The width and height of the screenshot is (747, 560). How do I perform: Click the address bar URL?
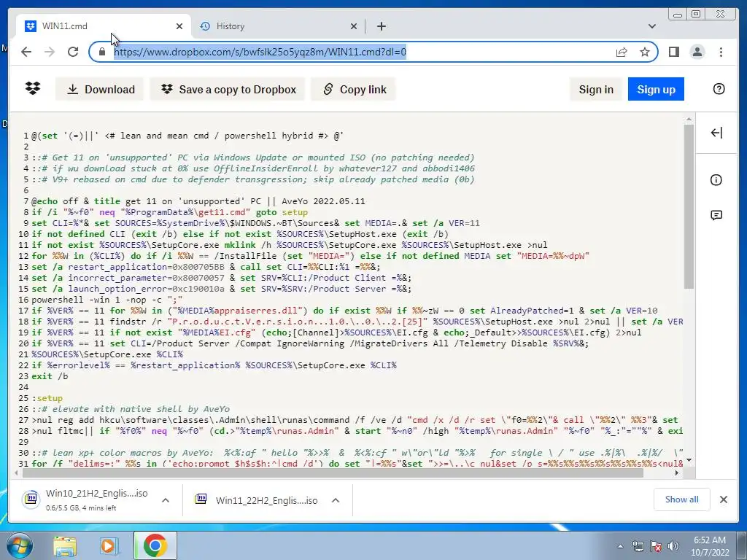click(260, 52)
